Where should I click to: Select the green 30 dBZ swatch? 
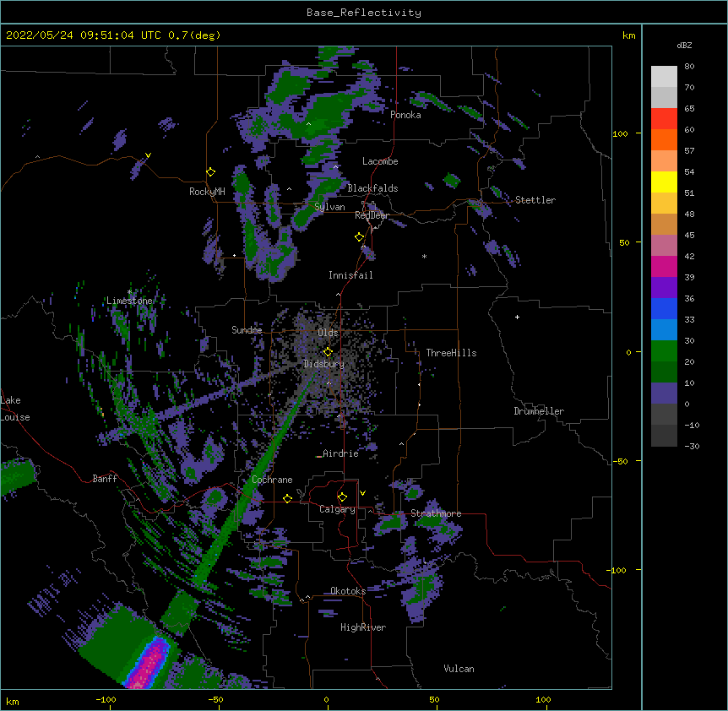pos(664,351)
